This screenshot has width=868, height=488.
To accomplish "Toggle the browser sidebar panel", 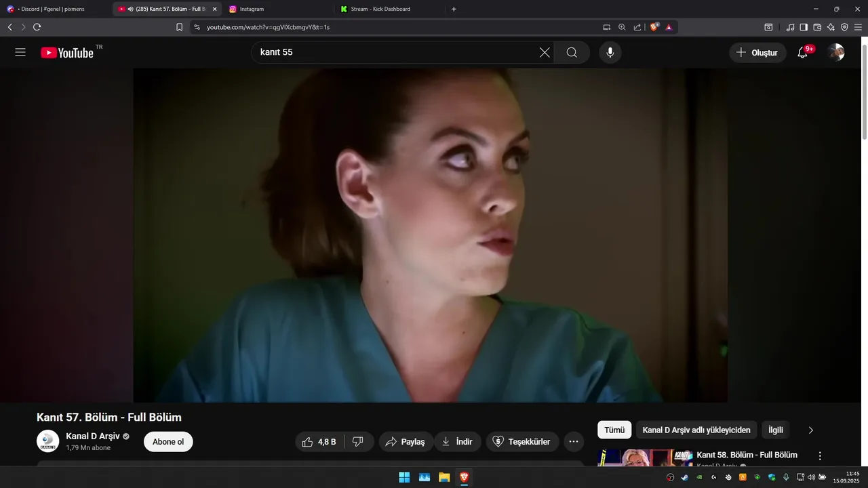I will [804, 27].
